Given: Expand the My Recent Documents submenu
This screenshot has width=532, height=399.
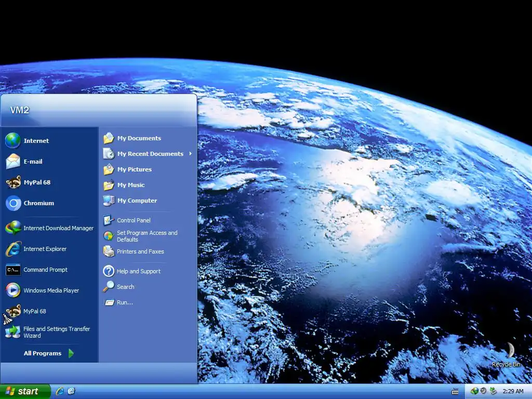Looking at the screenshot, I should click(148, 154).
